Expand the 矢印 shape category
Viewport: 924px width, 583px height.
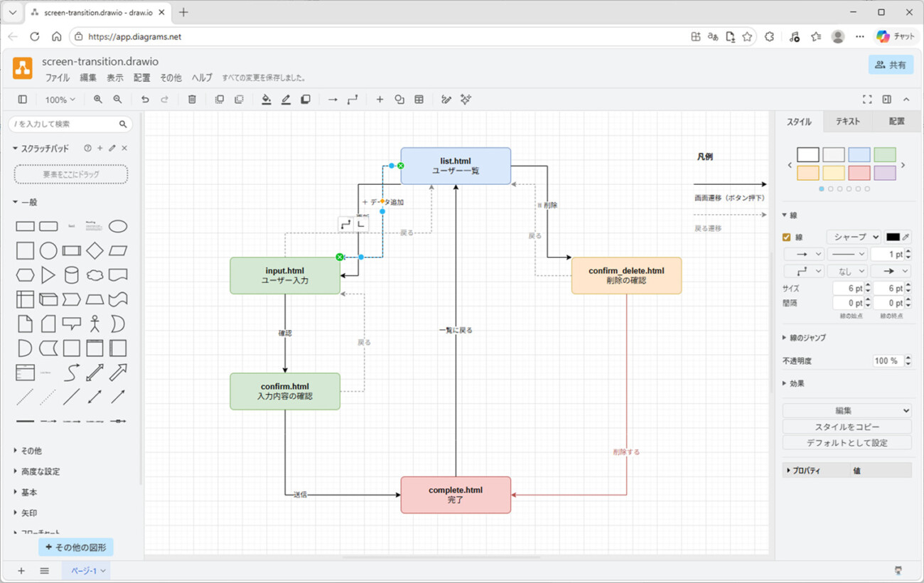[29, 513]
